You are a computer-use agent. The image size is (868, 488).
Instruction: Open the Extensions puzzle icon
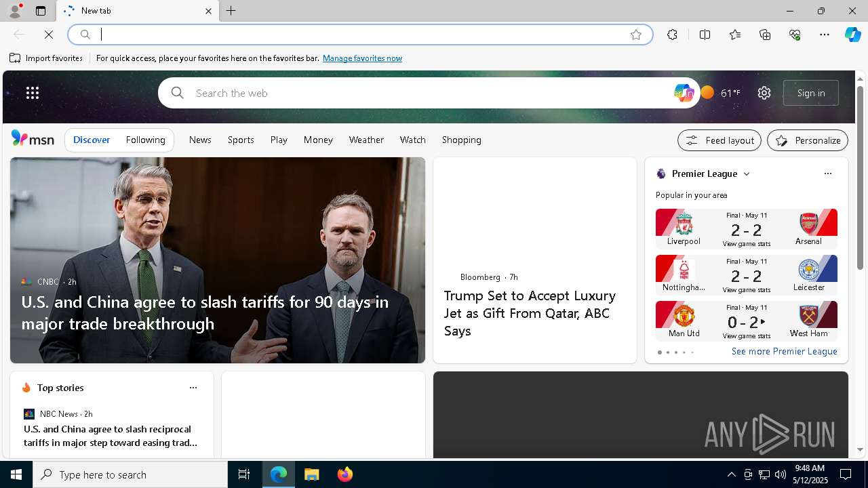point(672,35)
